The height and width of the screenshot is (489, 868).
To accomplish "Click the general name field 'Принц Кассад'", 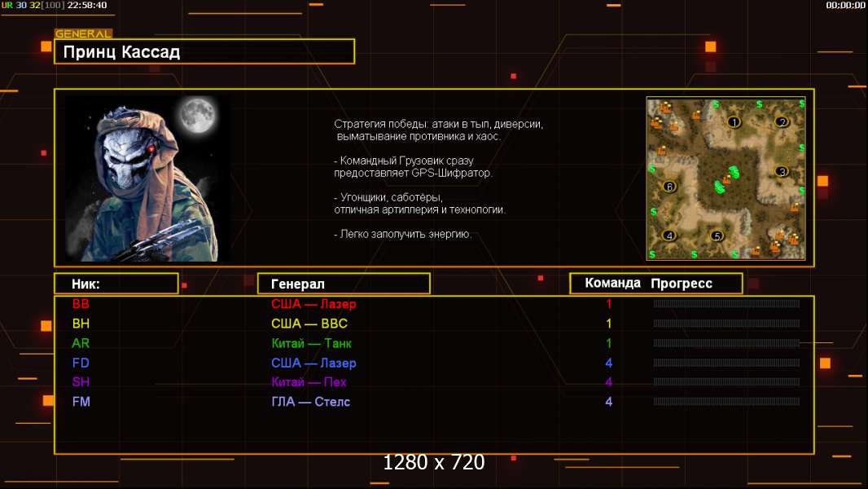I will point(204,51).
